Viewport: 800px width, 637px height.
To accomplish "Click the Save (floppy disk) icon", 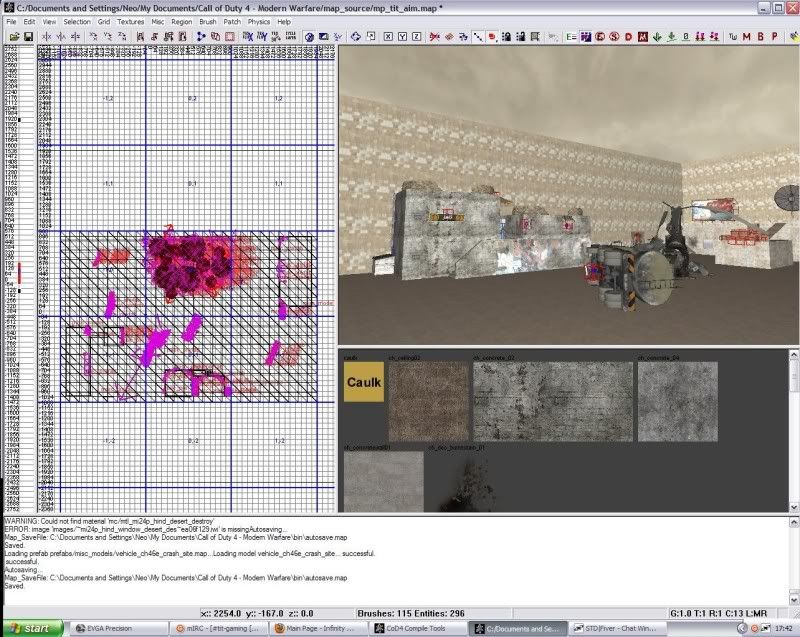I will 29,37.
